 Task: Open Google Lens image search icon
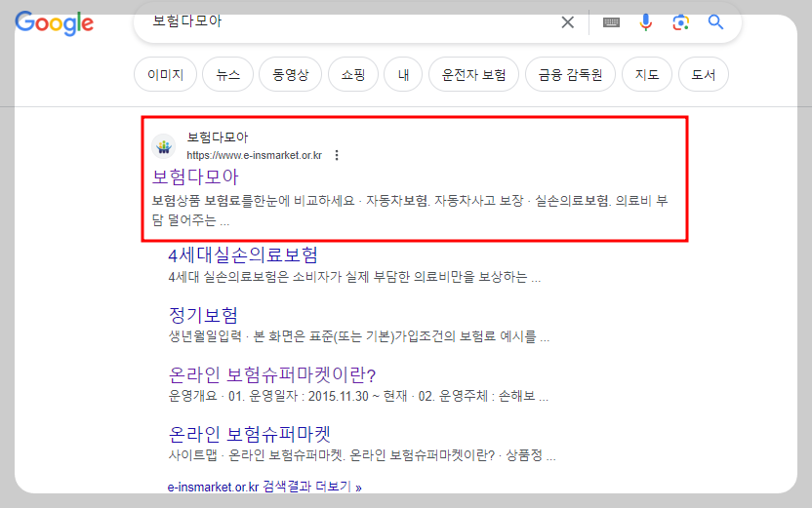[x=680, y=22]
